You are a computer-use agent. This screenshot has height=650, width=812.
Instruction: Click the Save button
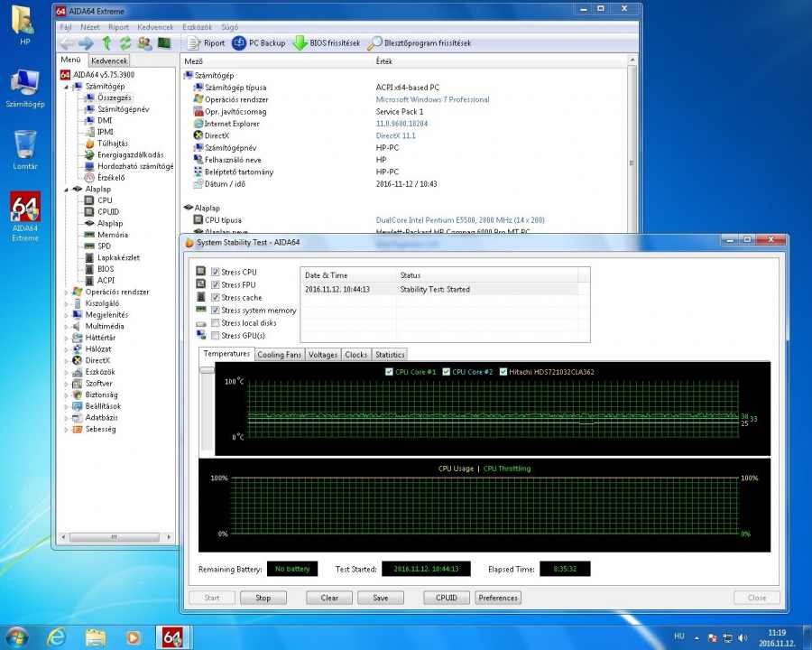(380, 598)
